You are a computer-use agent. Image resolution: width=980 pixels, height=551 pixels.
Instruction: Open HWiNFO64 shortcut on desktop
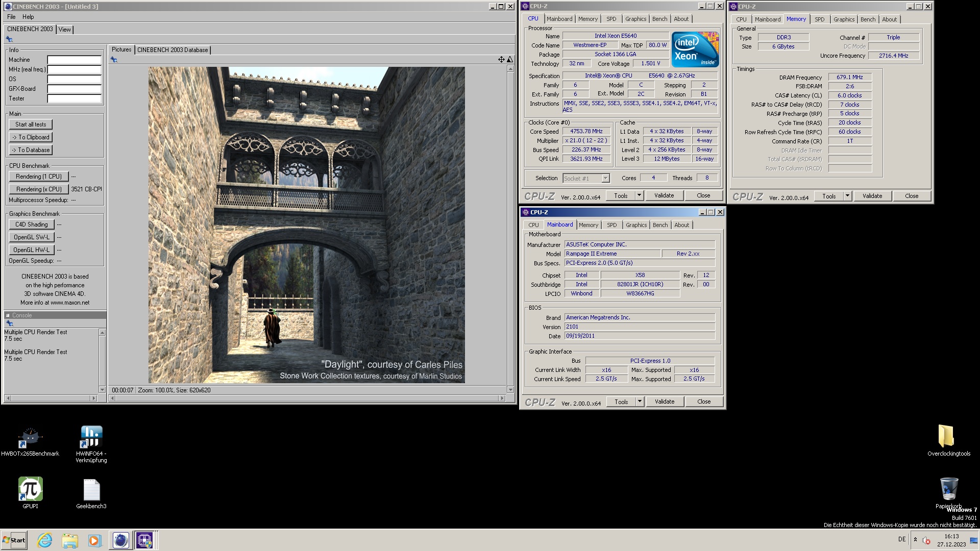coord(91,444)
